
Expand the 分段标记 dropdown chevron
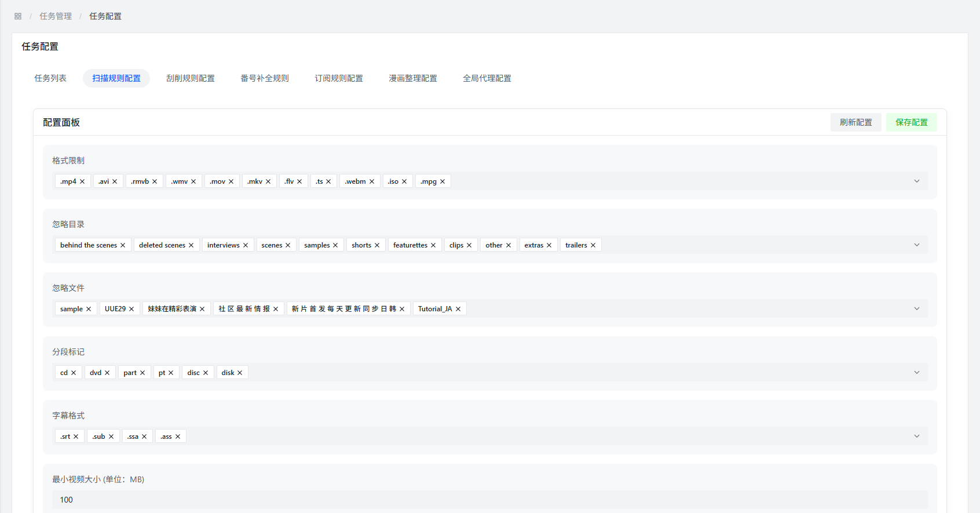tap(917, 373)
